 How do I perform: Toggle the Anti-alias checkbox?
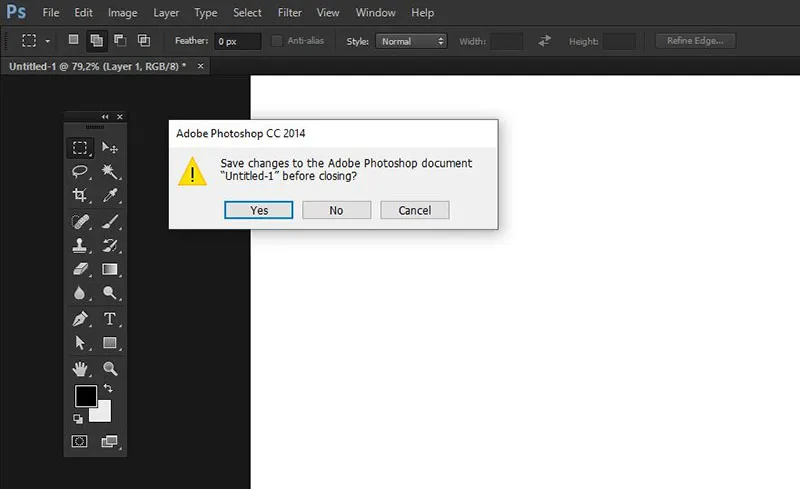coord(277,41)
